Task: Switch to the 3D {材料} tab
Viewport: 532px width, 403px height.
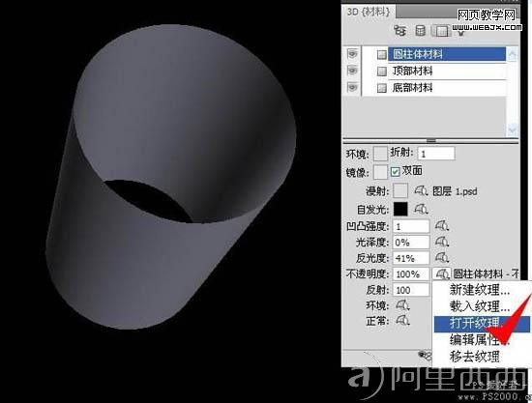Action: pyautogui.click(x=369, y=12)
